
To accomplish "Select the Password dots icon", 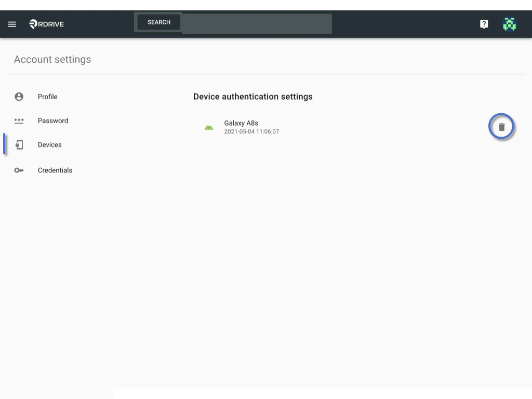I will (x=19, y=121).
